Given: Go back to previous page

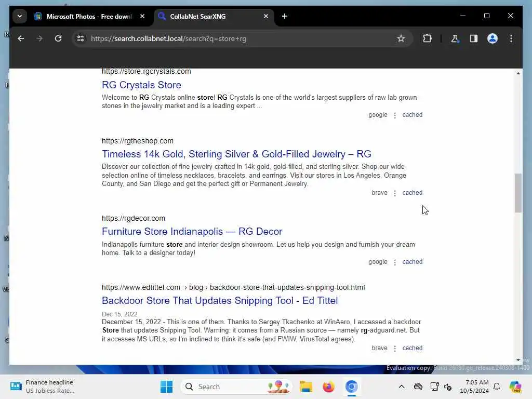Looking at the screenshot, I should click(21, 38).
